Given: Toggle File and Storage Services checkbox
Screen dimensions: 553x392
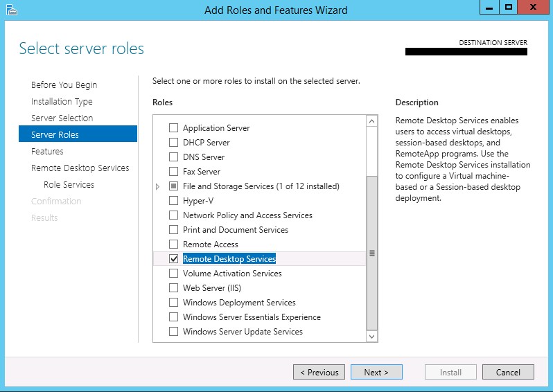Looking at the screenshot, I should click(173, 186).
